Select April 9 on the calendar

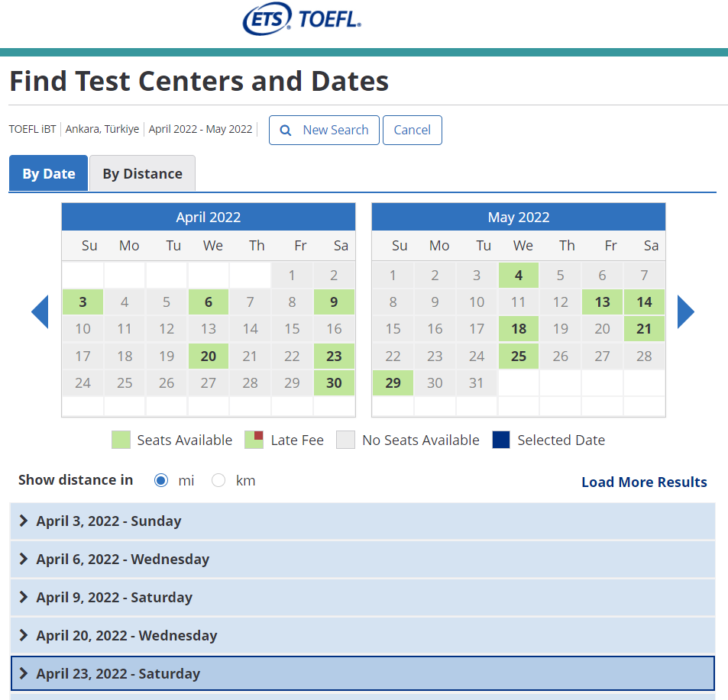coord(334,302)
